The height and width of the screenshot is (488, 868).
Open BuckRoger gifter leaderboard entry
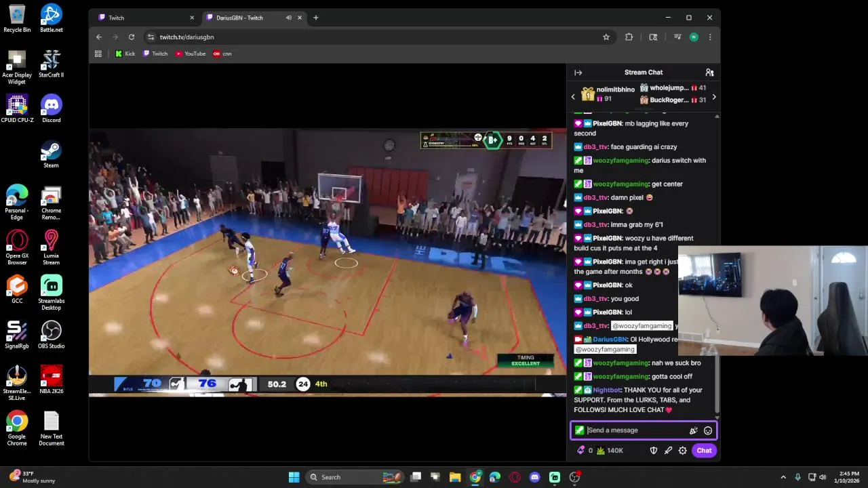point(673,100)
